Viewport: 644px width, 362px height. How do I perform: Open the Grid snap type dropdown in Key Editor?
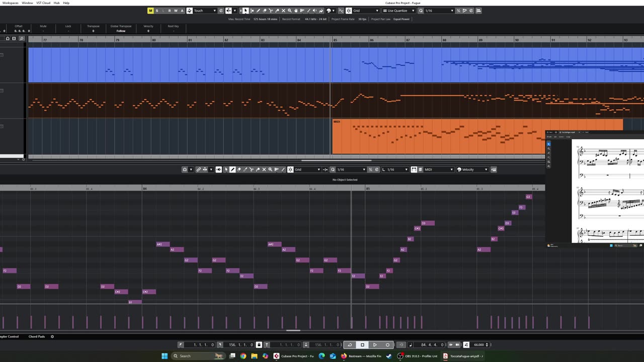click(x=308, y=169)
